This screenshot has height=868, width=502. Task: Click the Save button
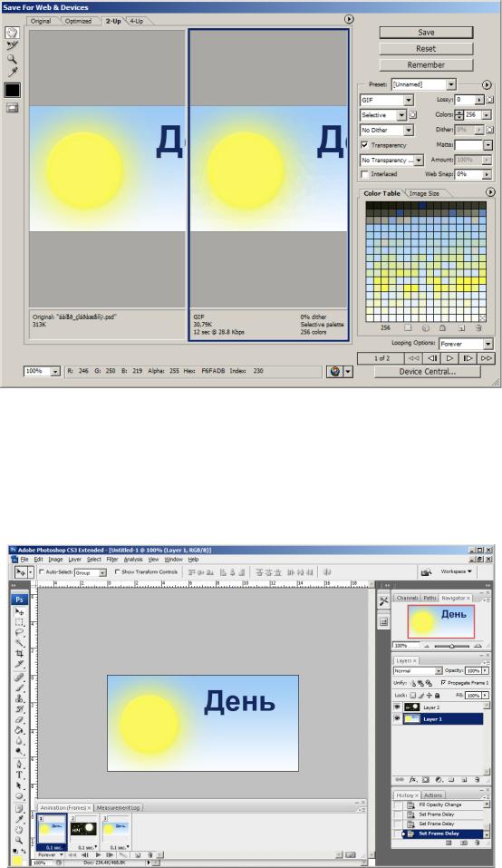[x=426, y=33]
